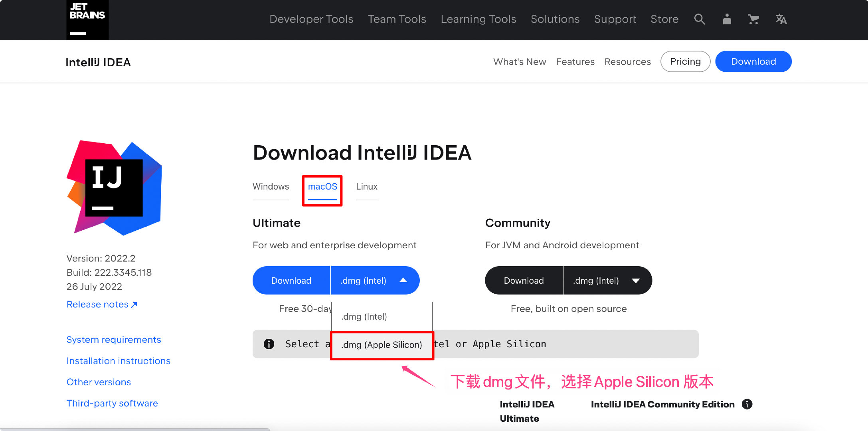Open the site search magnifier icon

pos(700,19)
